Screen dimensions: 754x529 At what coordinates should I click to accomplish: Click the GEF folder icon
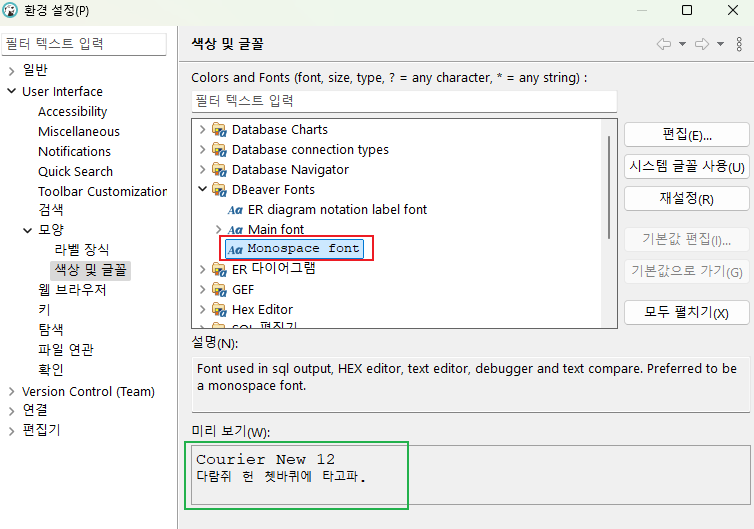tap(219, 290)
